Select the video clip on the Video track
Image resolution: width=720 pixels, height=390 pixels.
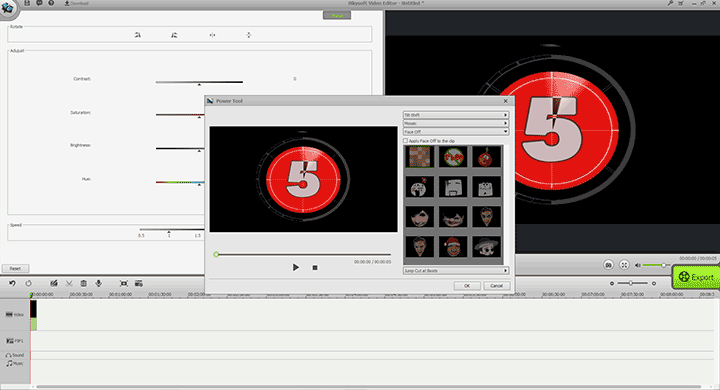pyautogui.click(x=33, y=315)
